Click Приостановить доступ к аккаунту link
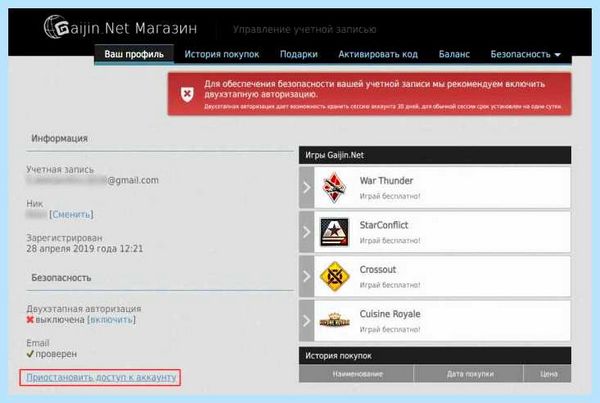600x403 pixels. [101, 377]
